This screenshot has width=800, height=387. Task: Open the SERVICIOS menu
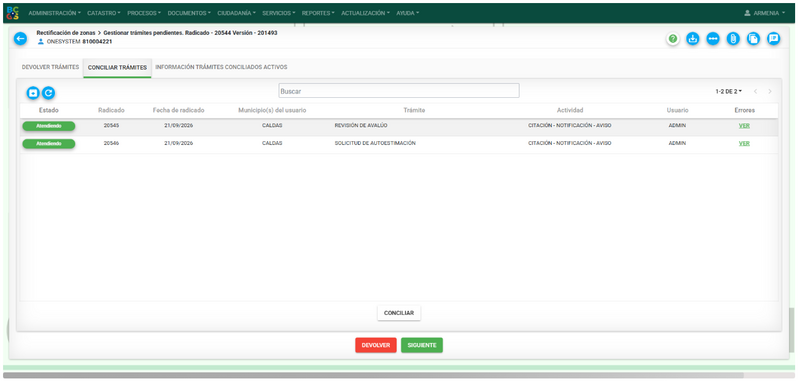point(279,13)
